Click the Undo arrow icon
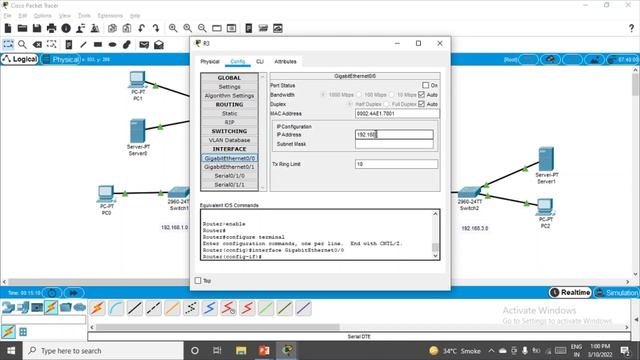 [141, 28]
